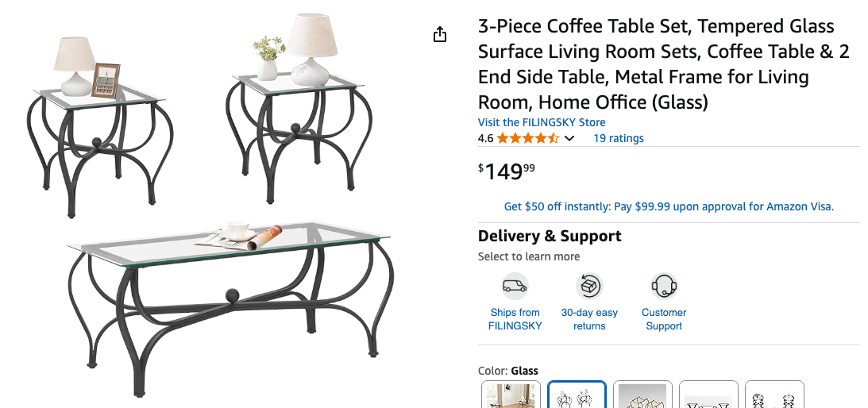Click the customer support headset icon
Screen dimensions: 868x408
pos(663,286)
